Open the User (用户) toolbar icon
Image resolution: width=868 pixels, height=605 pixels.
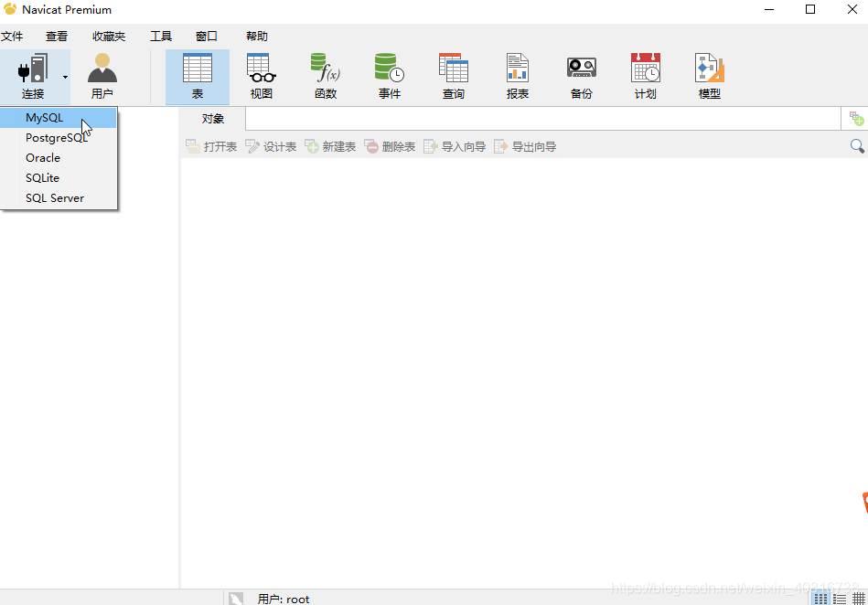(102, 77)
